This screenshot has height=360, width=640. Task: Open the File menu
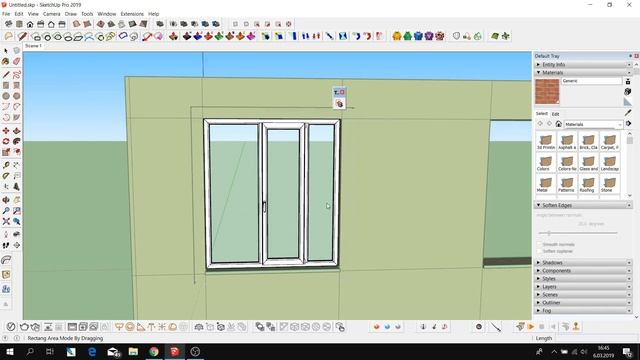pos(6,14)
